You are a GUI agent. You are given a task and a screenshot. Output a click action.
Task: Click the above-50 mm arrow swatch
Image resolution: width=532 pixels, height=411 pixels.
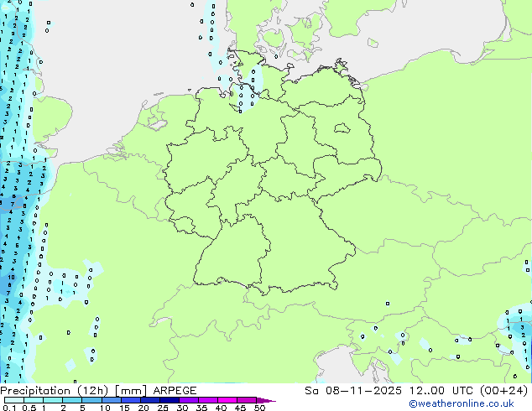266,400
